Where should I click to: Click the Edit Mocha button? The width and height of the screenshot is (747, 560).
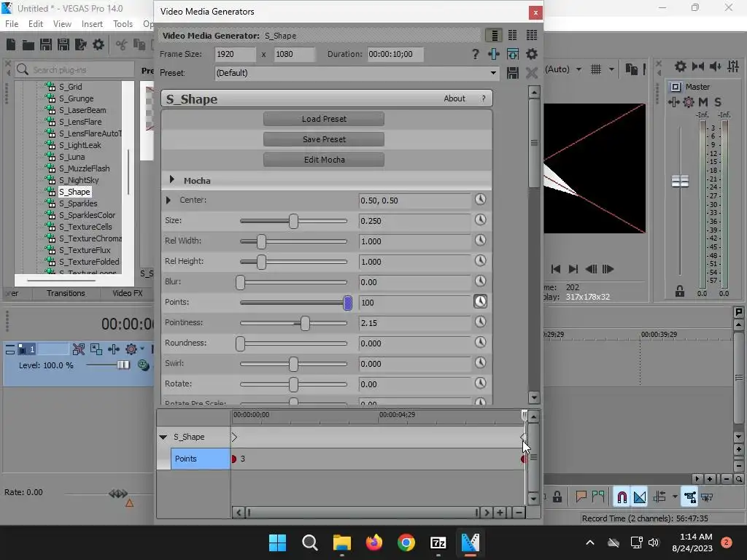(324, 160)
